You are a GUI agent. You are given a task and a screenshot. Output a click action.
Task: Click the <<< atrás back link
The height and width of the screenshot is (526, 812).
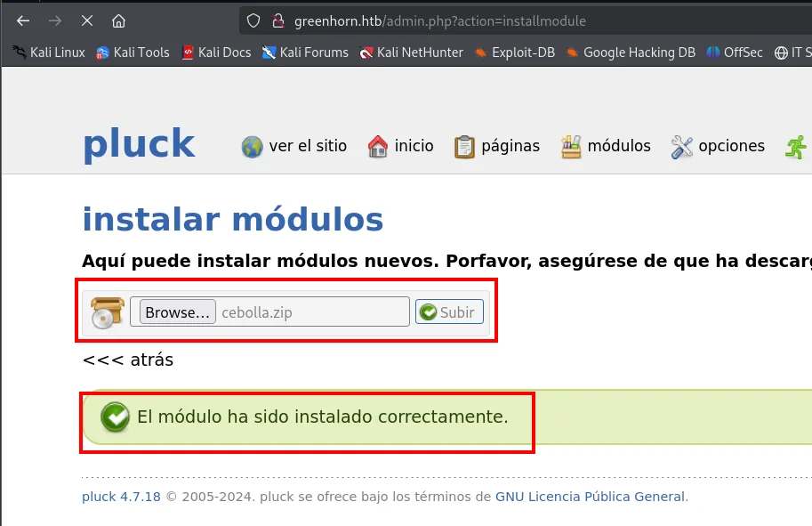tap(128, 360)
